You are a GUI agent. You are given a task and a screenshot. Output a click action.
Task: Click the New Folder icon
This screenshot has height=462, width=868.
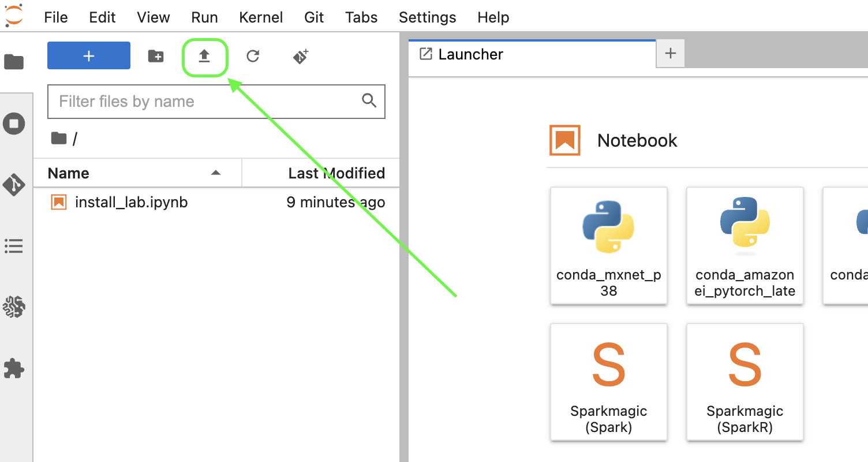point(156,56)
